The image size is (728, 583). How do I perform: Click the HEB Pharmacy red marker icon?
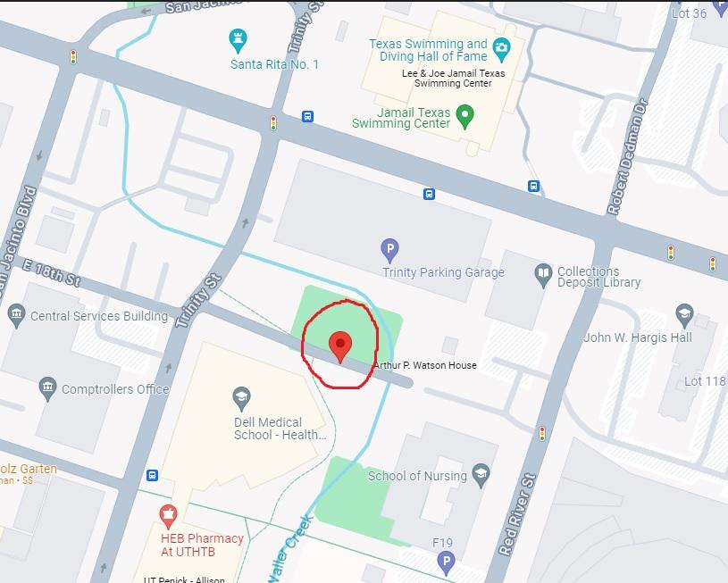(168, 517)
